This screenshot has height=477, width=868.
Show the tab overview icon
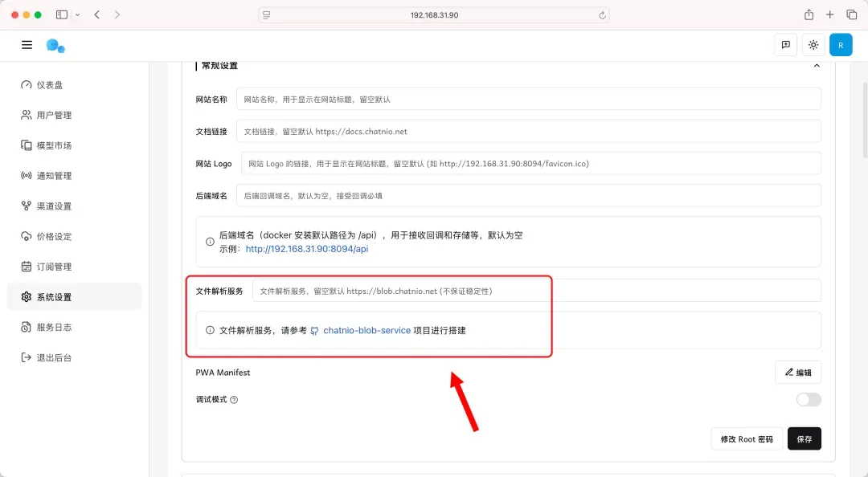pyautogui.click(x=851, y=15)
